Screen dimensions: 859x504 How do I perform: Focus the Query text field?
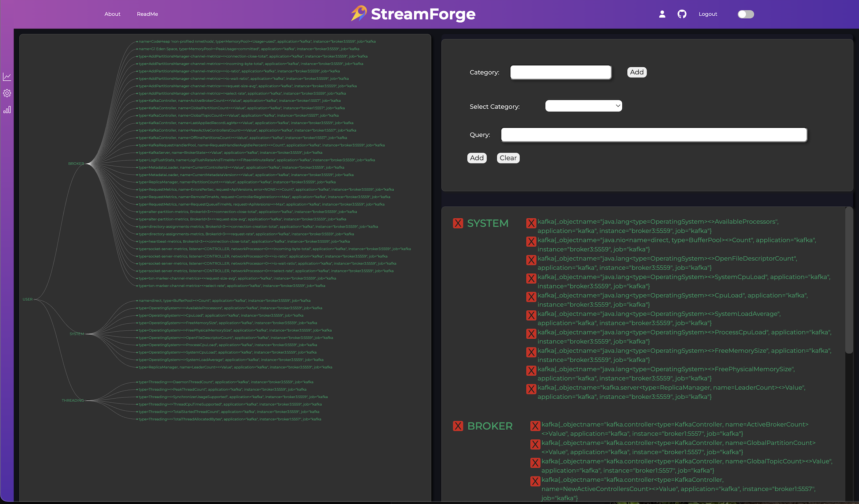[654, 135]
